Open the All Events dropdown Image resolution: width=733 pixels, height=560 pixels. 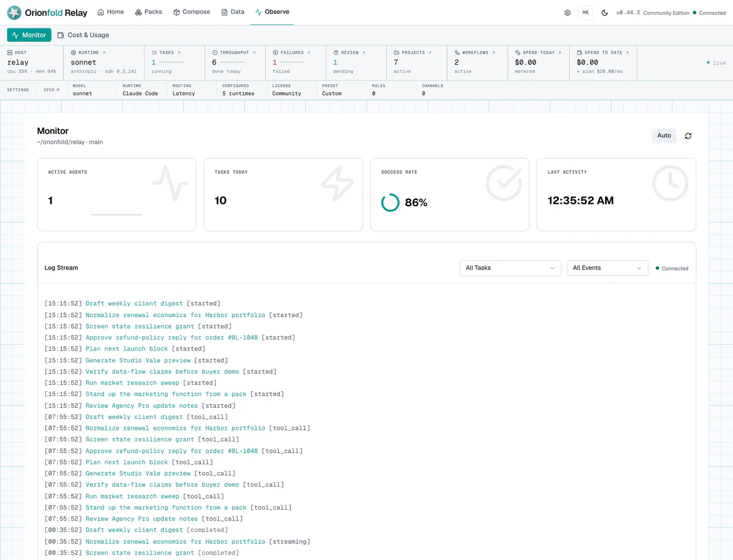point(608,268)
